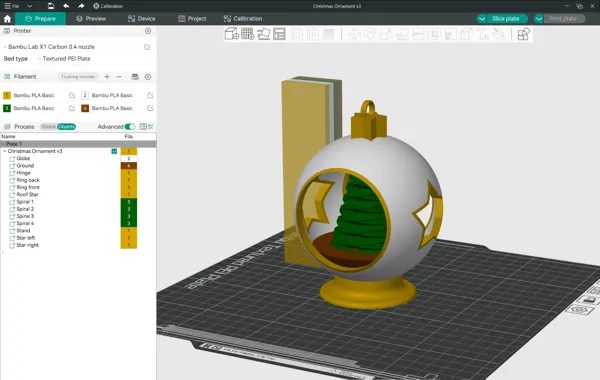Open Printer section settings gear icon

(148, 31)
